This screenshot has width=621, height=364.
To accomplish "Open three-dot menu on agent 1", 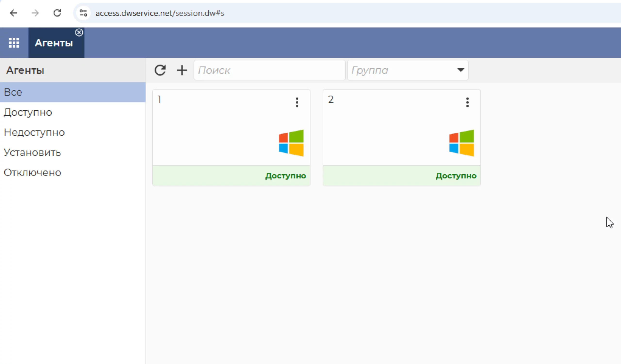I will coord(297,102).
